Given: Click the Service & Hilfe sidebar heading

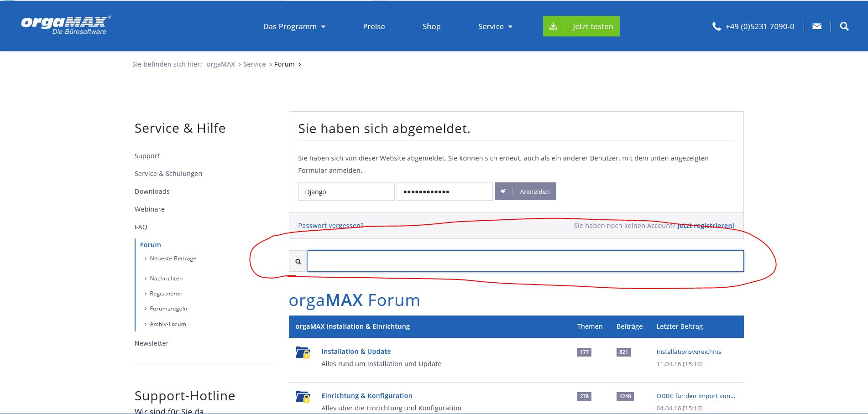Looking at the screenshot, I should tap(180, 128).
